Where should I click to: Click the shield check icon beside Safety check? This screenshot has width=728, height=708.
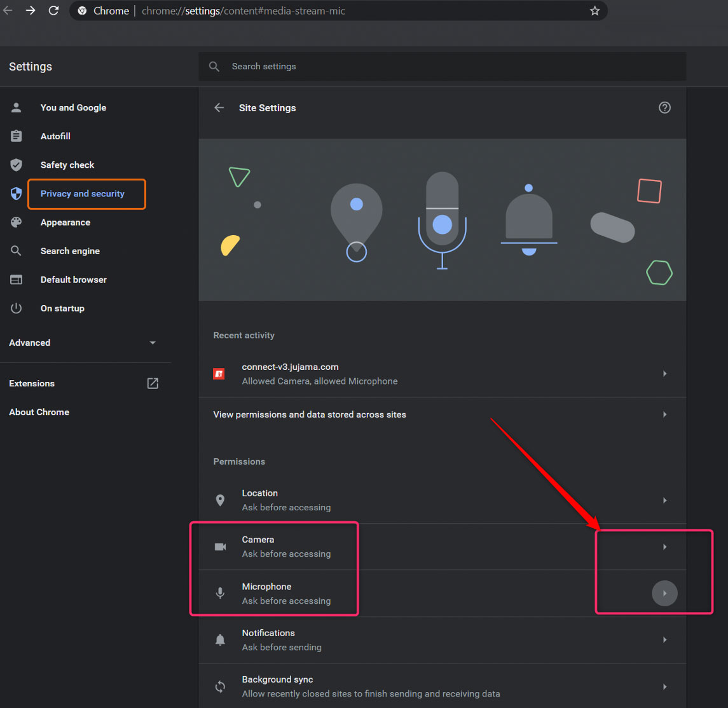17,165
